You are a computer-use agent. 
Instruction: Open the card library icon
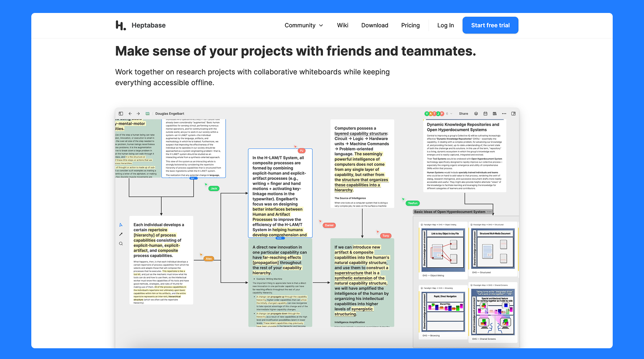(495, 114)
